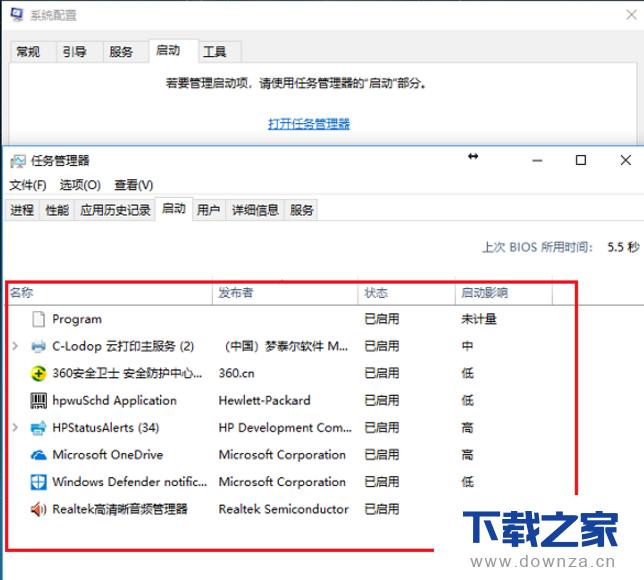Open the 文件(F) menu
The width and height of the screenshot is (644, 580).
pyautogui.click(x=28, y=185)
